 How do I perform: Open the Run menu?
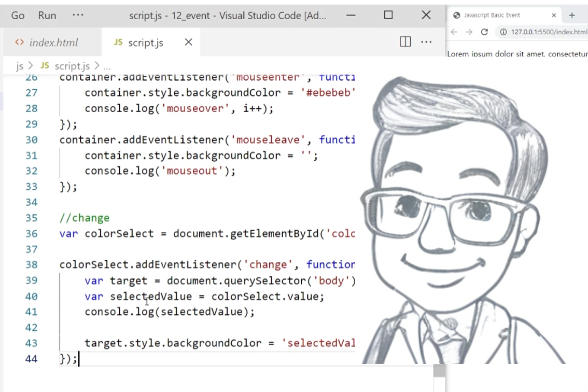47,16
